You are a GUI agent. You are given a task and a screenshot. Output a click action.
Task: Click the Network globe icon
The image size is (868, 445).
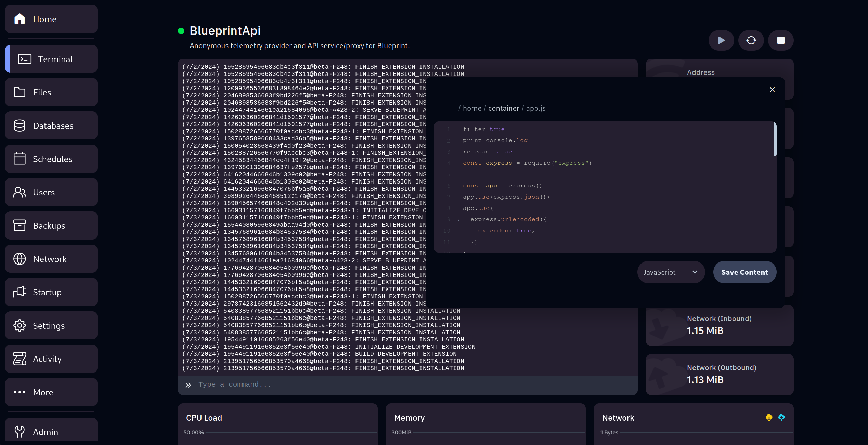(20, 259)
